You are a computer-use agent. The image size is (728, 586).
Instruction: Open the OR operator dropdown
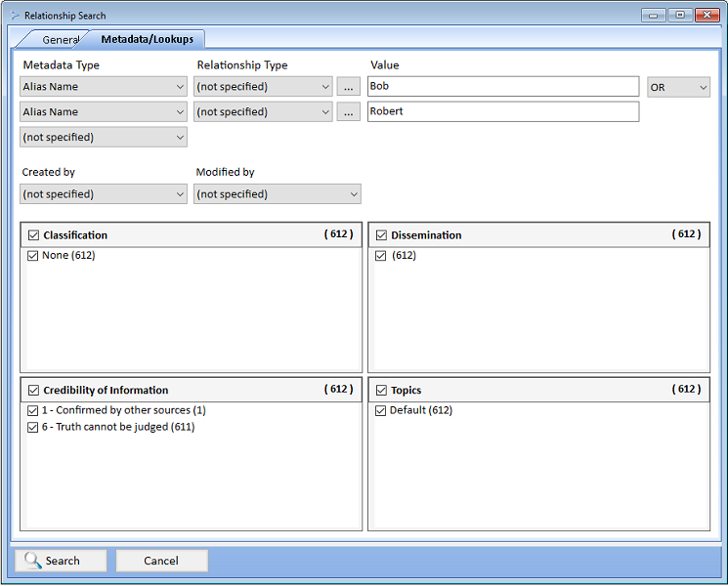[678, 87]
